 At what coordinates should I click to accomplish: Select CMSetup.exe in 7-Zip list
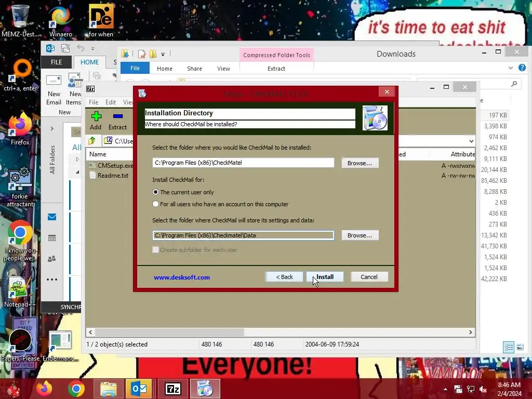(x=111, y=165)
